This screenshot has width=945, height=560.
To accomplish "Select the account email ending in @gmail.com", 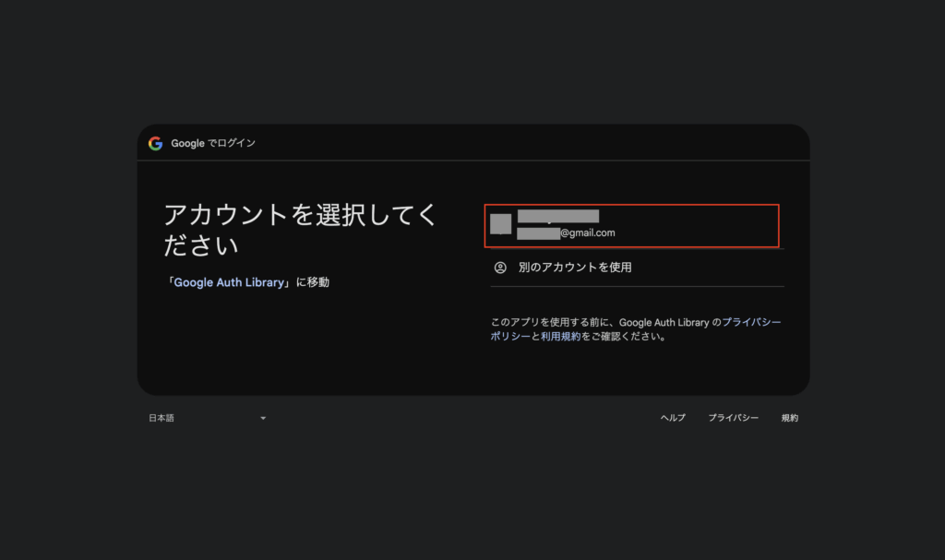I will pyautogui.click(x=566, y=233).
